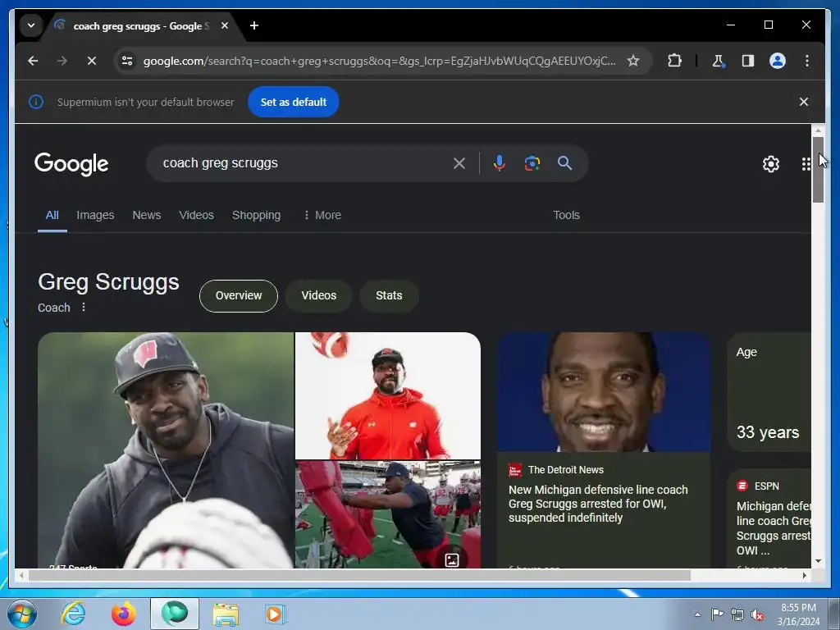Image resolution: width=840 pixels, height=630 pixels.
Task: Click the browser forward arrow
Action: pos(62,61)
